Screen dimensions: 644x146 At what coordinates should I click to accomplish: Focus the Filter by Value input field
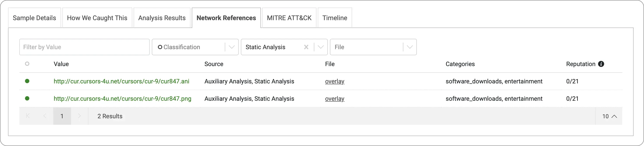point(84,47)
